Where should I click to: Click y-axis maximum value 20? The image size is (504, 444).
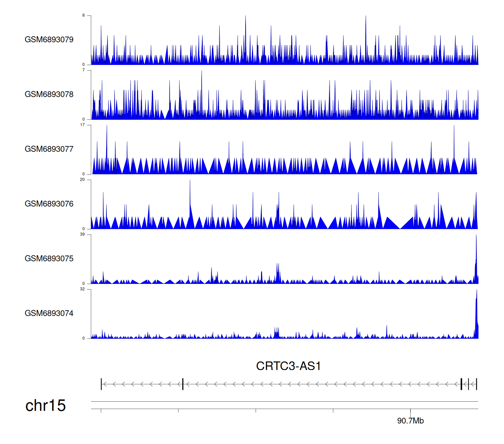(82, 180)
